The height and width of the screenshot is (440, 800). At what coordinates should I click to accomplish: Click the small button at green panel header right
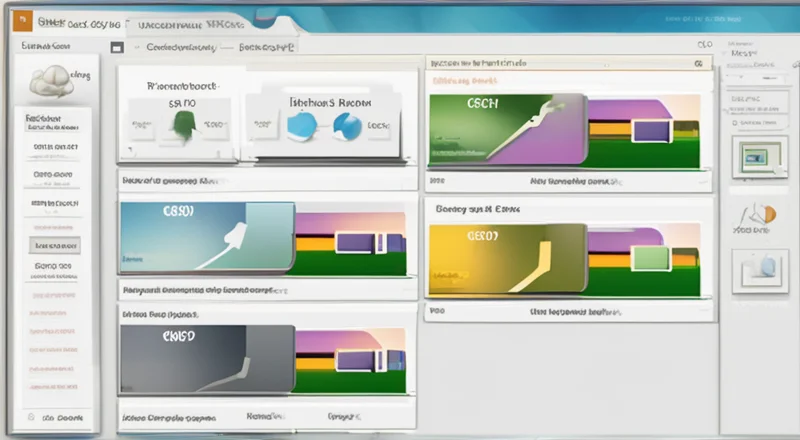pos(702,63)
